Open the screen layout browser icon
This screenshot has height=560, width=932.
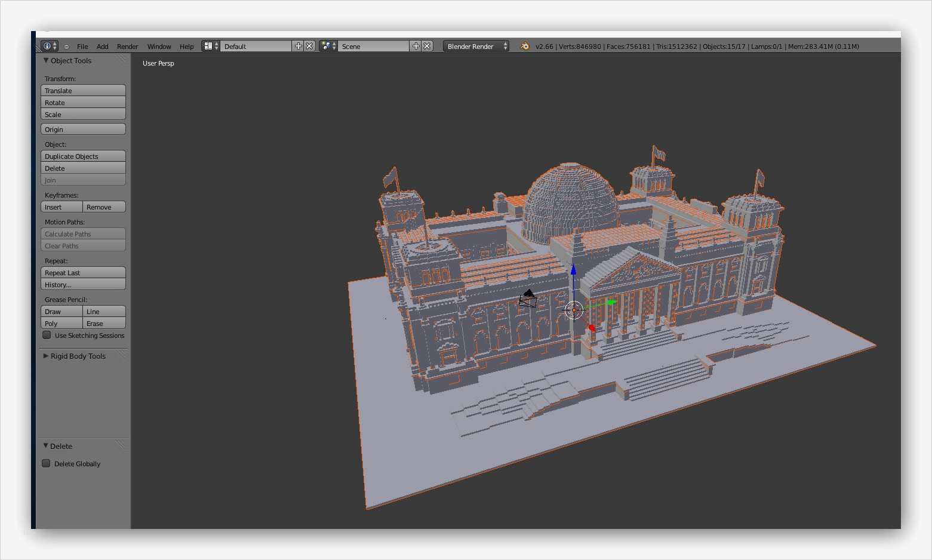[210, 46]
